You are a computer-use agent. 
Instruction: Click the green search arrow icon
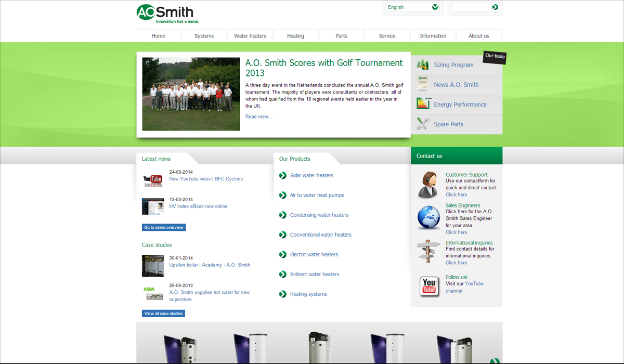(495, 7)
